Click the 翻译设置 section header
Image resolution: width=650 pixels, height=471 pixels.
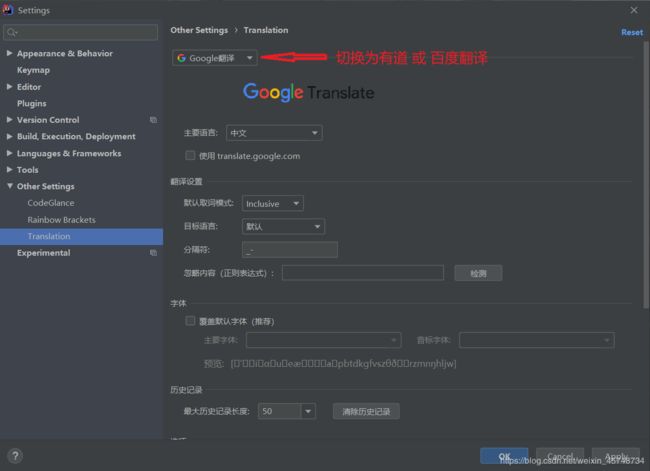(187, 181)
